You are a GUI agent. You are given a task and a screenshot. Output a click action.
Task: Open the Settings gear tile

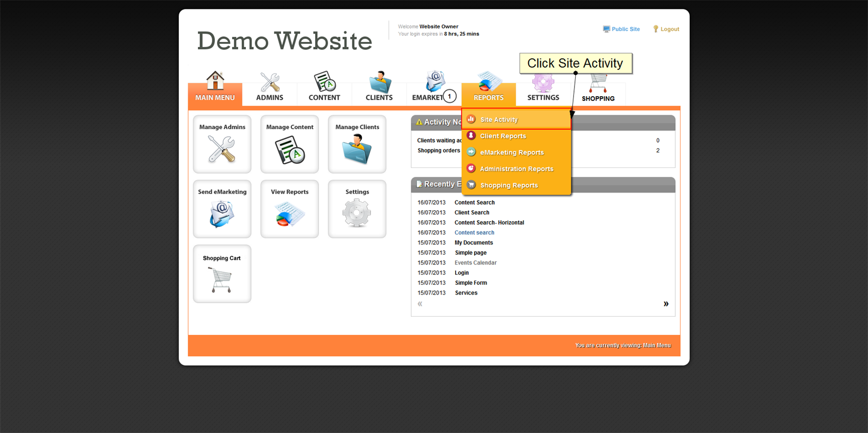pos(357,209)
